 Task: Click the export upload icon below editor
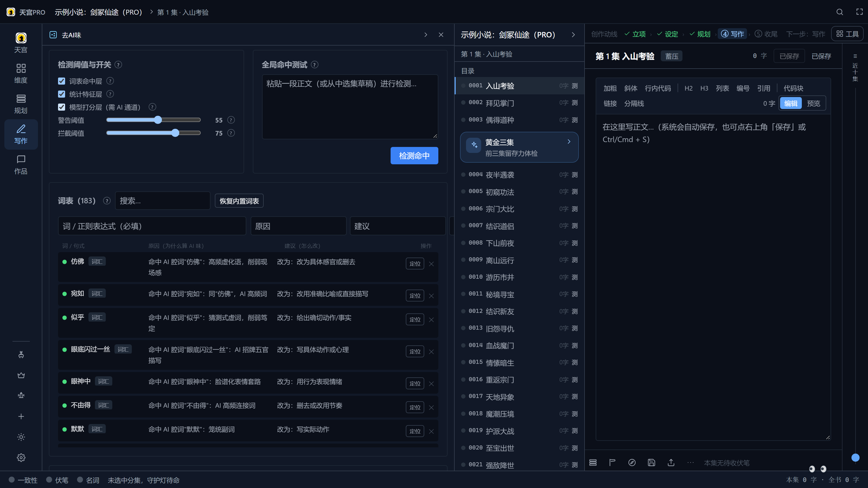click(671, 463)
